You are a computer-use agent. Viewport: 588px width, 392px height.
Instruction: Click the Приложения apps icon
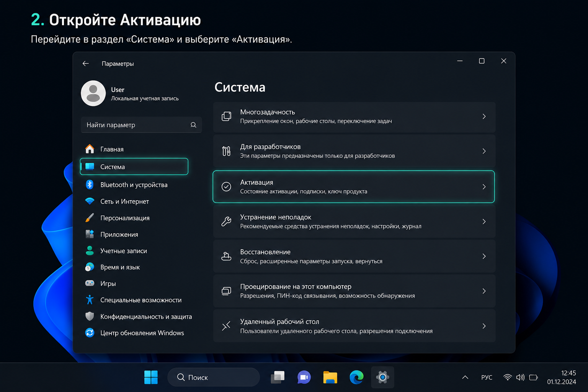90,234
